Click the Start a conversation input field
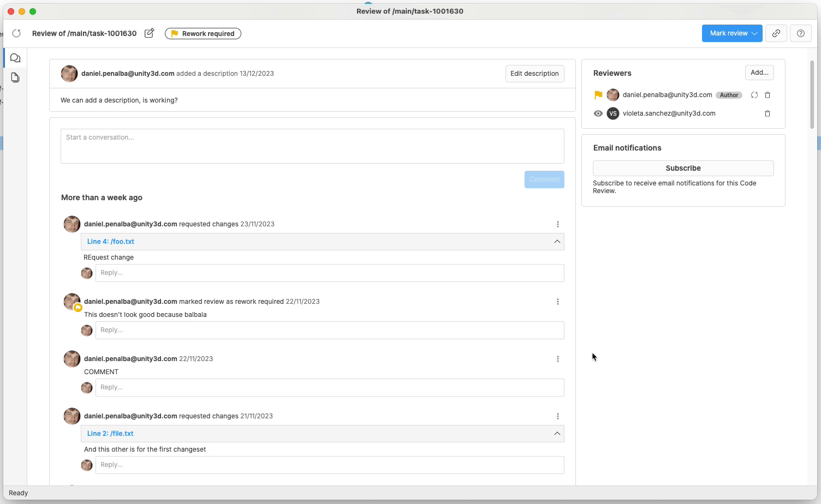This screenshot has width=821, height=504. click(312, 146)
